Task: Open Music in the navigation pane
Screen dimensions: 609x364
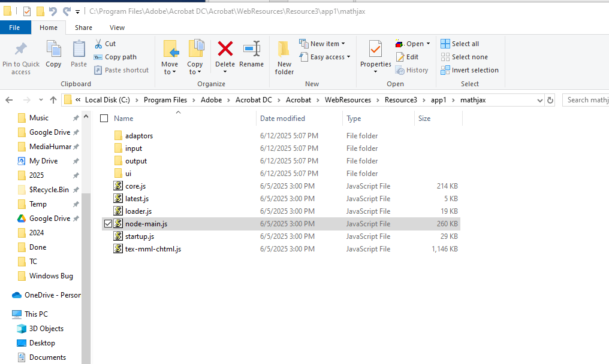Action: pyautogui.click(x=39, y=118)
